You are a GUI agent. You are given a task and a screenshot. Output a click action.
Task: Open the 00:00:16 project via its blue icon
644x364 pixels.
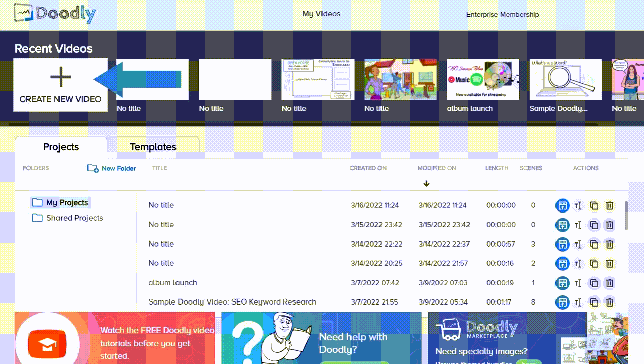point(562,264)
